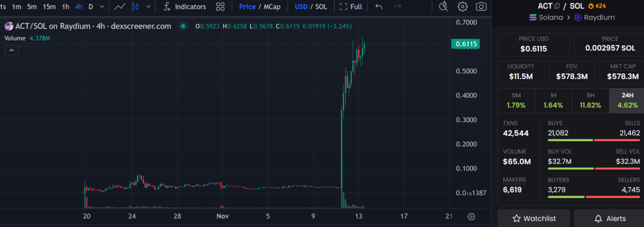Click the FDV $578.3M box
Viewport: 644px width, 227px height.
pyautogui.click(x=571, y=72)
